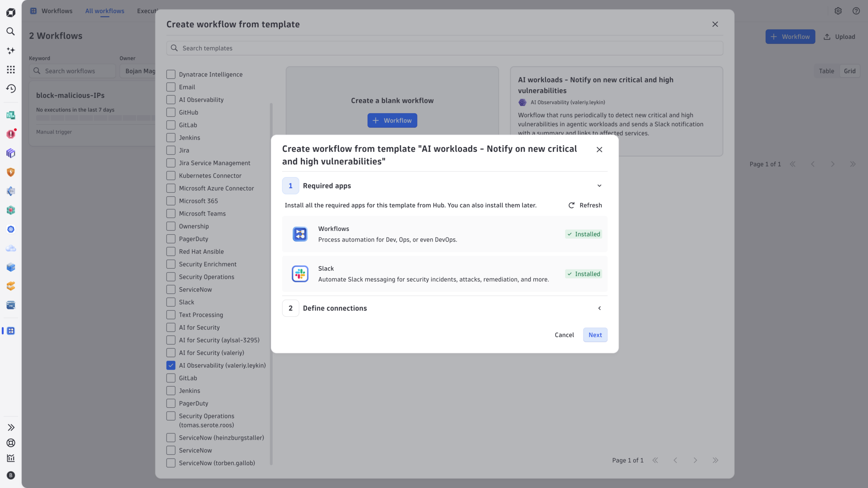
Task: Click Workflows title in top bar
Action: click(x=57, y=11)
